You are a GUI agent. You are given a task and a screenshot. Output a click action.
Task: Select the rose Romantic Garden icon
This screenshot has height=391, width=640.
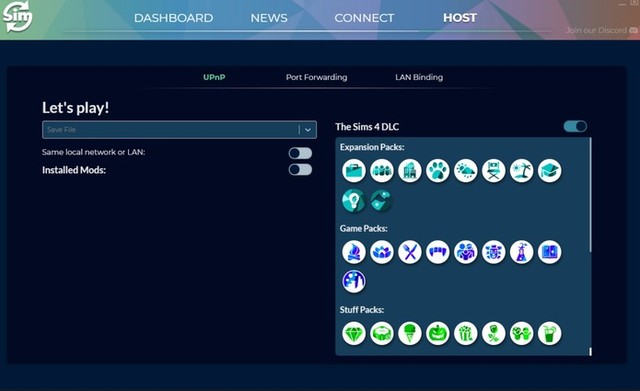pos(493,333)
